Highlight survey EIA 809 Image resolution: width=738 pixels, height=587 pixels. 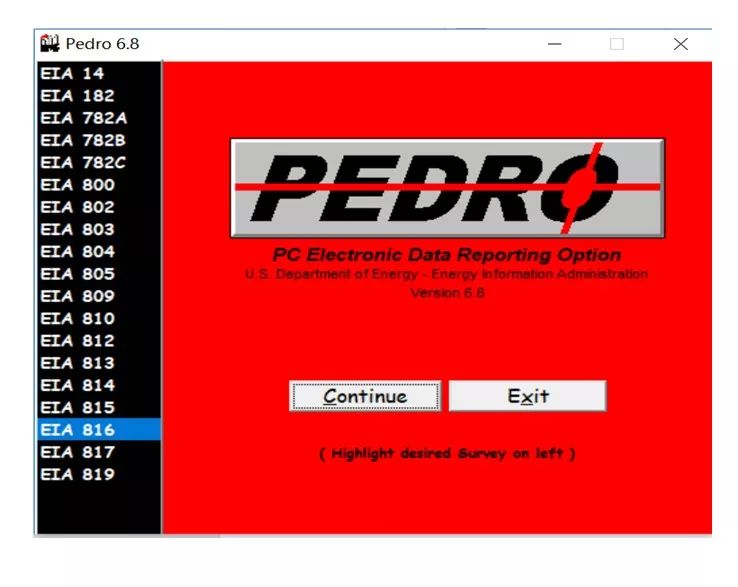point(99,296)
